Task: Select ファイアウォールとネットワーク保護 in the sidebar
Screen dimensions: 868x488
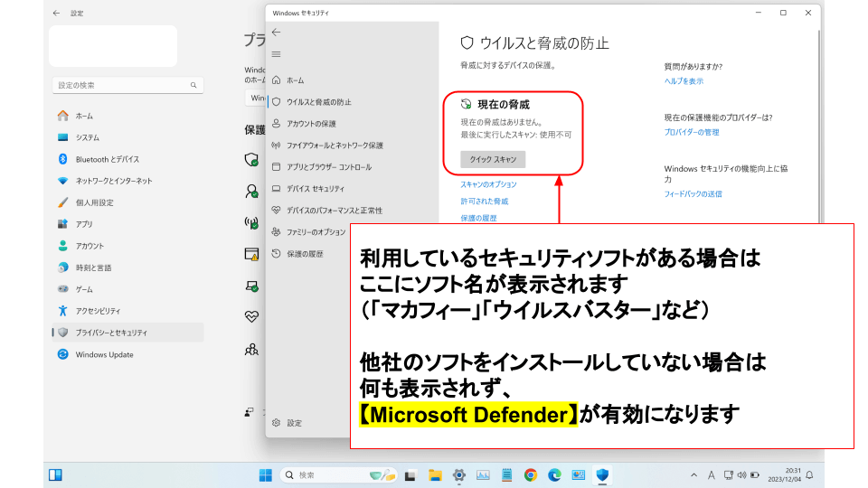Action: click(x=335, y=145)
